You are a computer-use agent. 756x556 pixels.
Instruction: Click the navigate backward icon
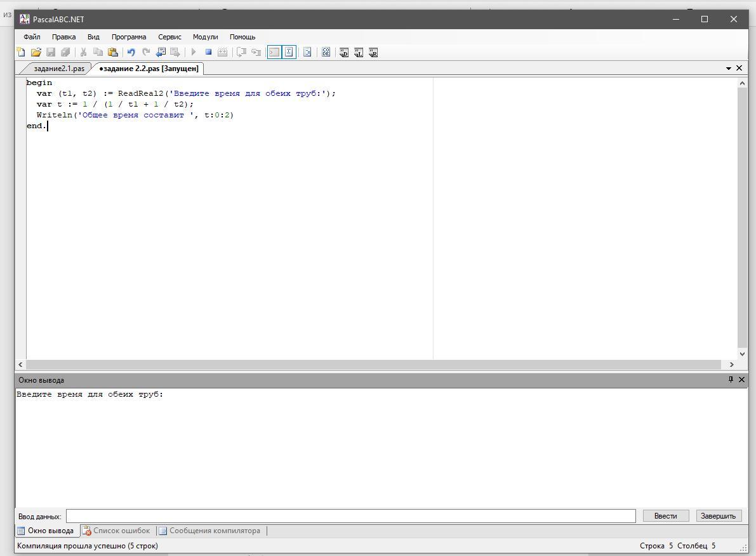pyautogui.click(x=161, y=53)
